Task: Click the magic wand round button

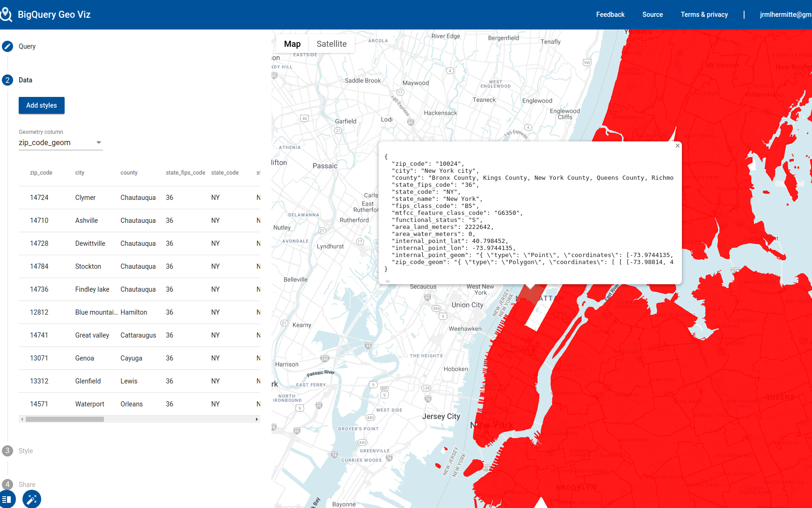Action: tap(32, 499)
